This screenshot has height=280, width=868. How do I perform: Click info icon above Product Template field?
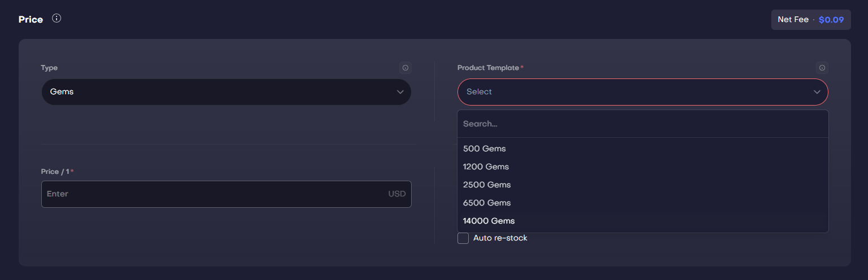tap(822, 68)
